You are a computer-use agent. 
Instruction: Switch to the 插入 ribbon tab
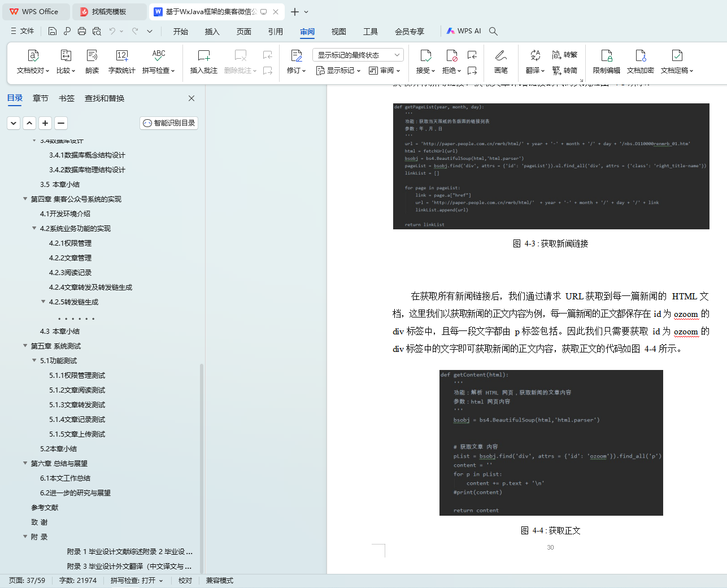click(x=212, y=31)
